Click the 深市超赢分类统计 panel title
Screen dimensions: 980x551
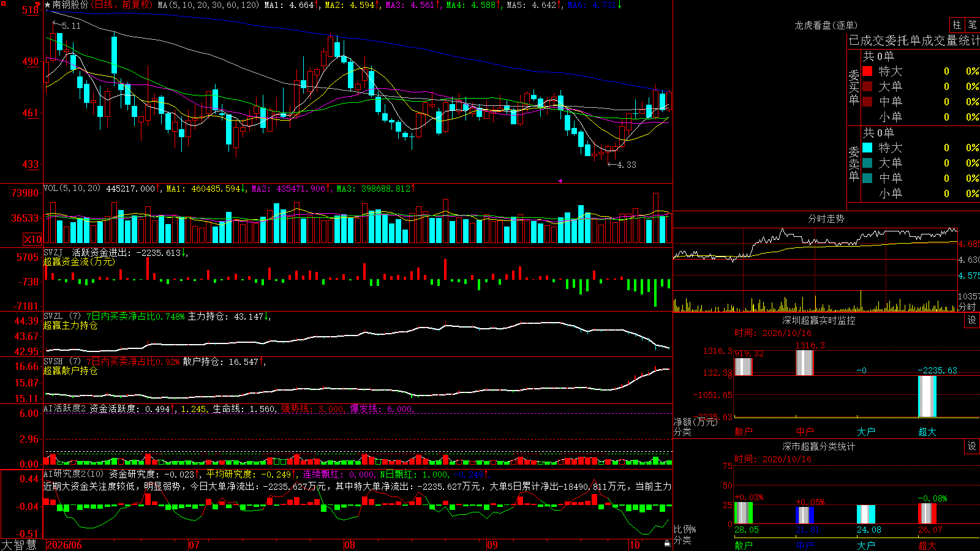pos(819,446)
